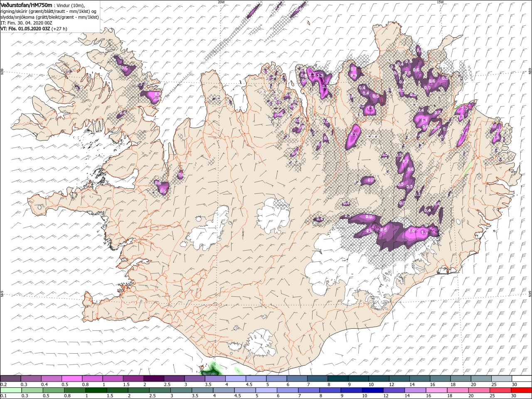Choose rain-scale swatch between 1.5 and 2

117,390
